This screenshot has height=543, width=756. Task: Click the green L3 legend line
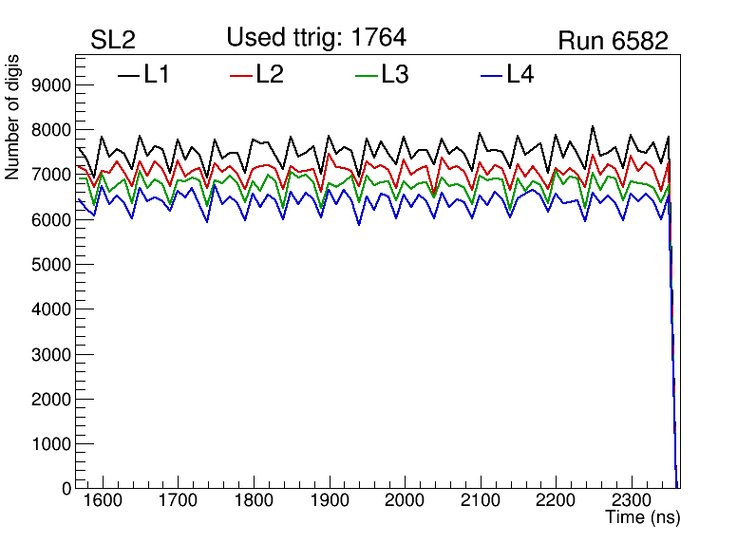pyautogui.click(x=366, y=75)
